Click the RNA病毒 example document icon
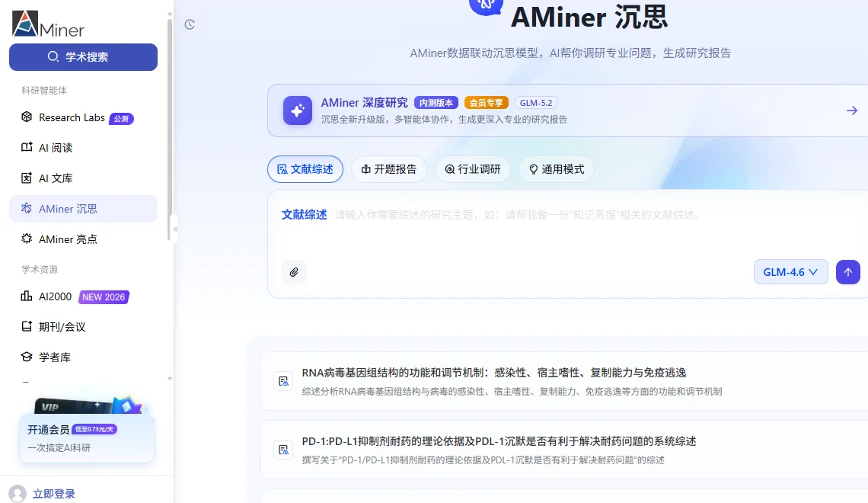The height and width of the screenshot is (503, 868). (283, 381)
